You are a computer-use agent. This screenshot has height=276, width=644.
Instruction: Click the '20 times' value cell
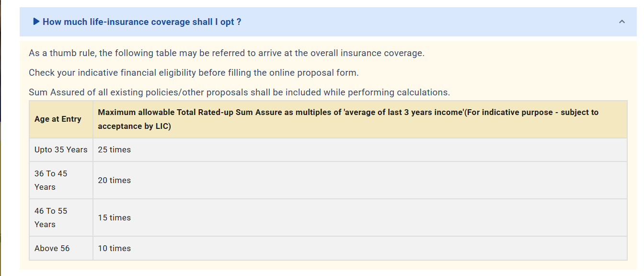(115, 181)
